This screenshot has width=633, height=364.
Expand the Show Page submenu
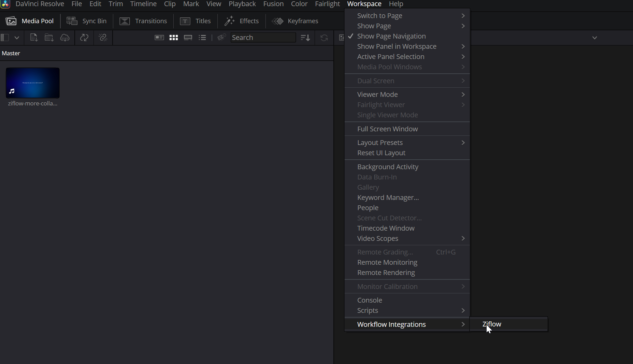coord(407,26)
